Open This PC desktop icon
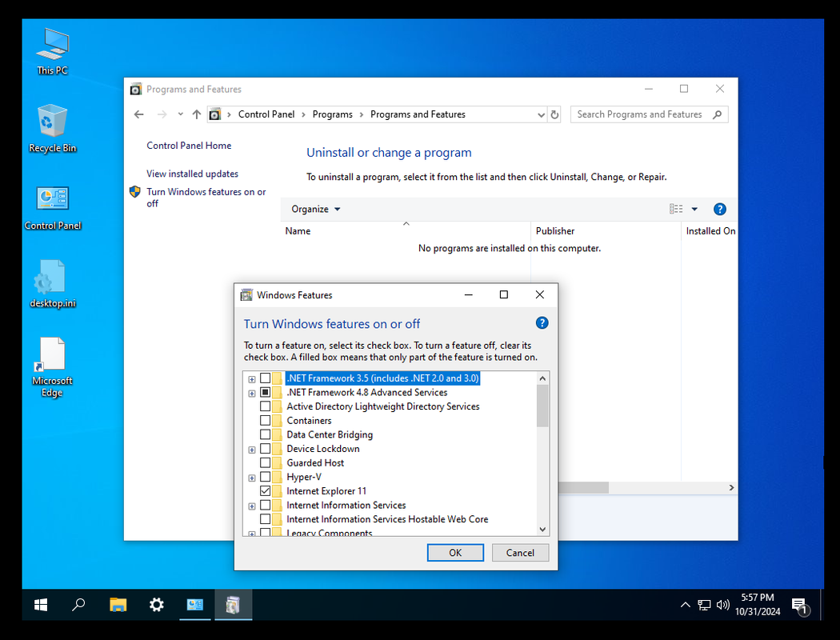 pos(53,51)
